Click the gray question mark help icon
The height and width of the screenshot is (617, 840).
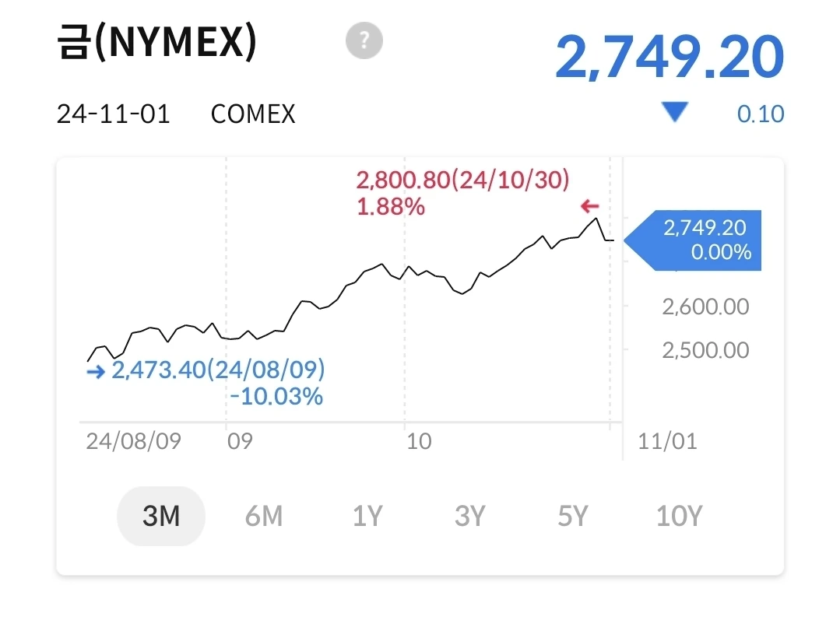click(x=364, y=40)
